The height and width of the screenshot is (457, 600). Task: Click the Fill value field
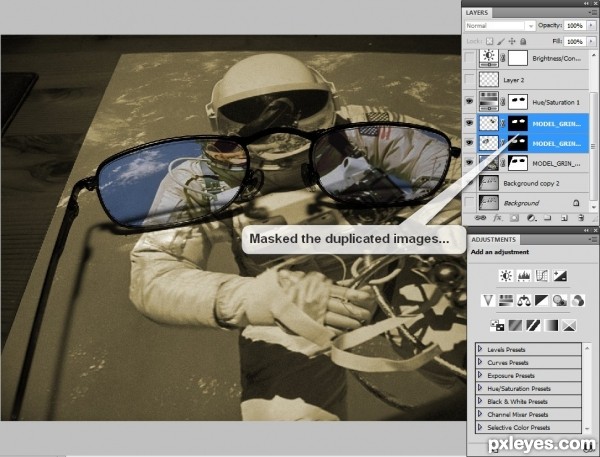pyautogui.click(x=575, y=41)
